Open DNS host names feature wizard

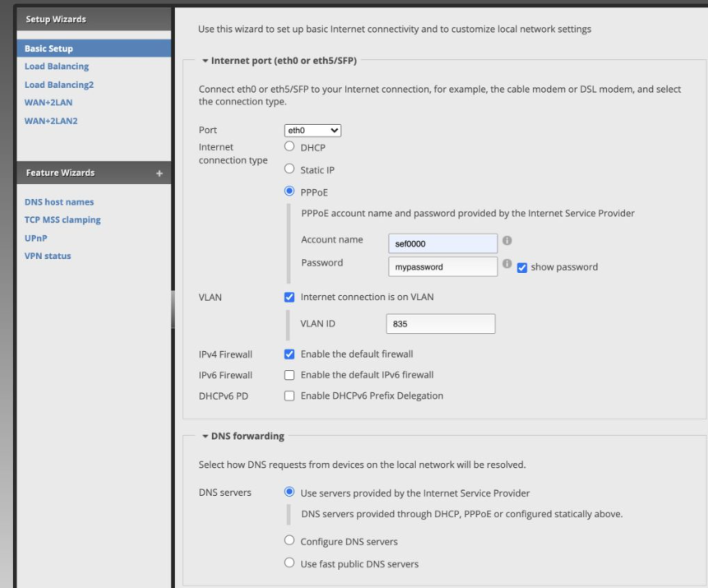(x=59, y=202)
